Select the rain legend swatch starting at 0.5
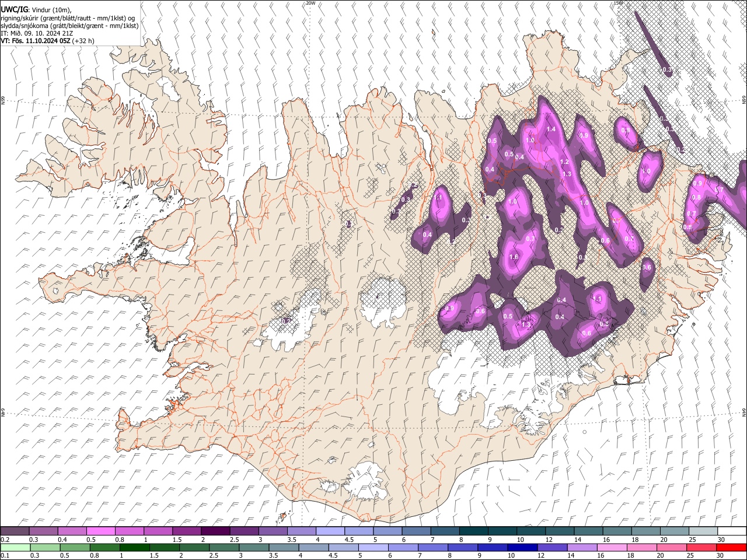The image size is (747, 560). point(74,547)
